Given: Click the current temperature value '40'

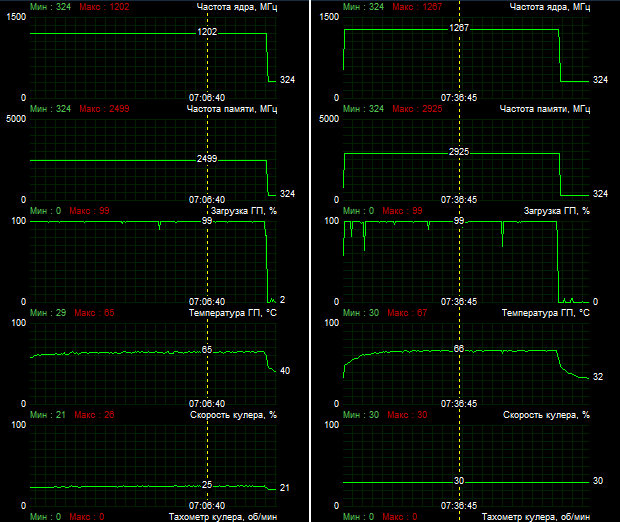Looking at the screenshot, I should coord(285,371).
